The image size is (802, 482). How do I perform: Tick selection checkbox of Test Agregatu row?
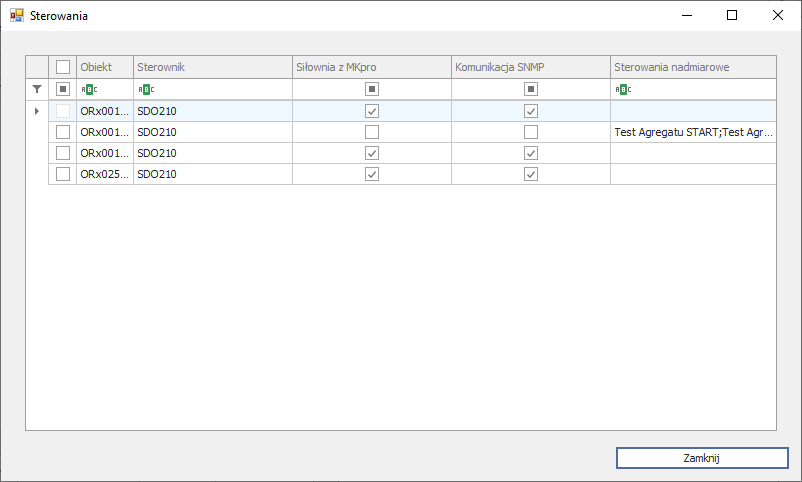coord(63,132)
